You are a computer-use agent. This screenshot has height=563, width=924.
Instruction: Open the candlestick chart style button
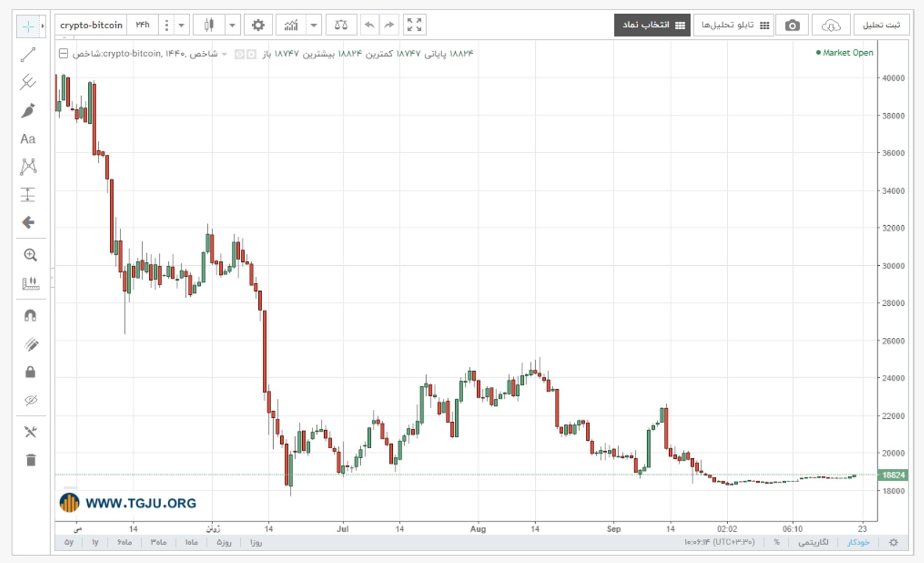pyautogui.click(x=209, y=25)
